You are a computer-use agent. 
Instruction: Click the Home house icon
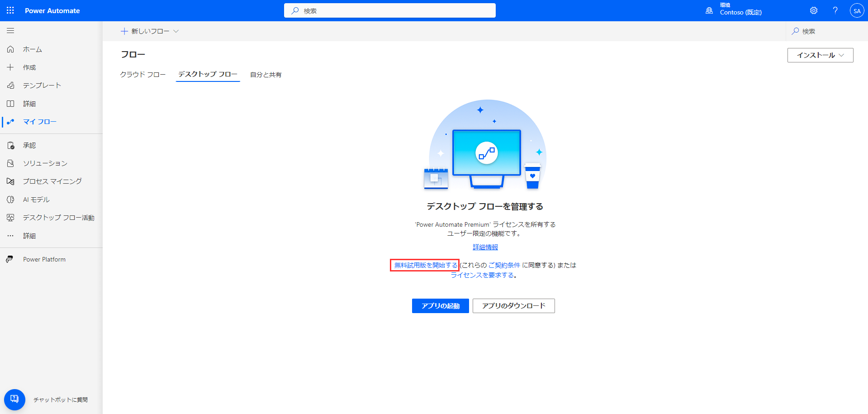click(x=10, y=49)
